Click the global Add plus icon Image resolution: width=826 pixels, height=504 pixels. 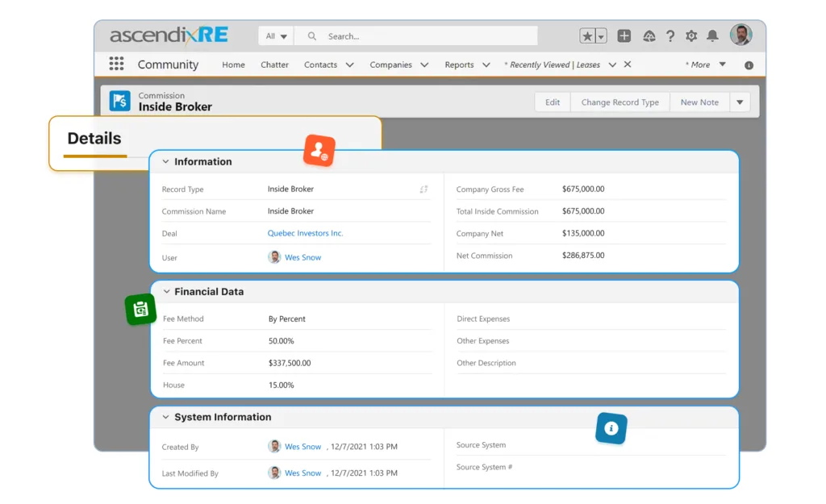pyautogui.click(x=624, y=36)
